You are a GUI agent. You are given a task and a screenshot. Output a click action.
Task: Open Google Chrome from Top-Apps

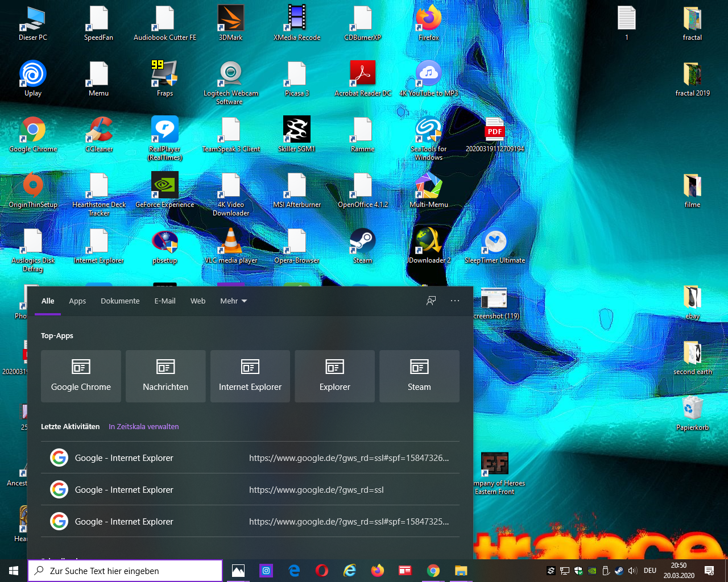pyautogui.click(x=81, y=376)
